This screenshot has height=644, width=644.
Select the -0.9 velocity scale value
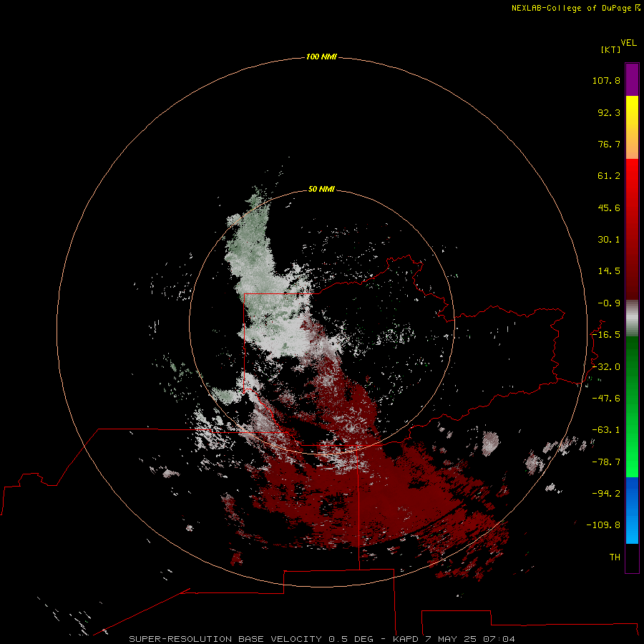[609, 303]
